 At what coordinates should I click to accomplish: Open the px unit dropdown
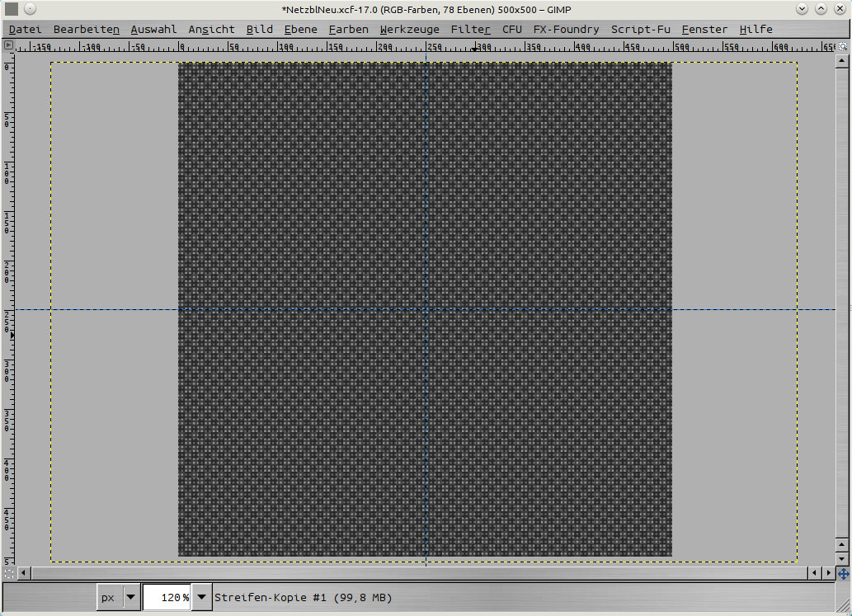pyautogui.click(x=118, y=597)
